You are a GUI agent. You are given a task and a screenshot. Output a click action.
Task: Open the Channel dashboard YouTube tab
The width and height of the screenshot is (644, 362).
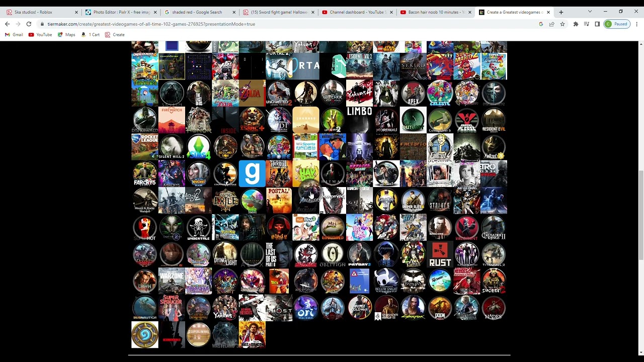[x=357, y=12]
